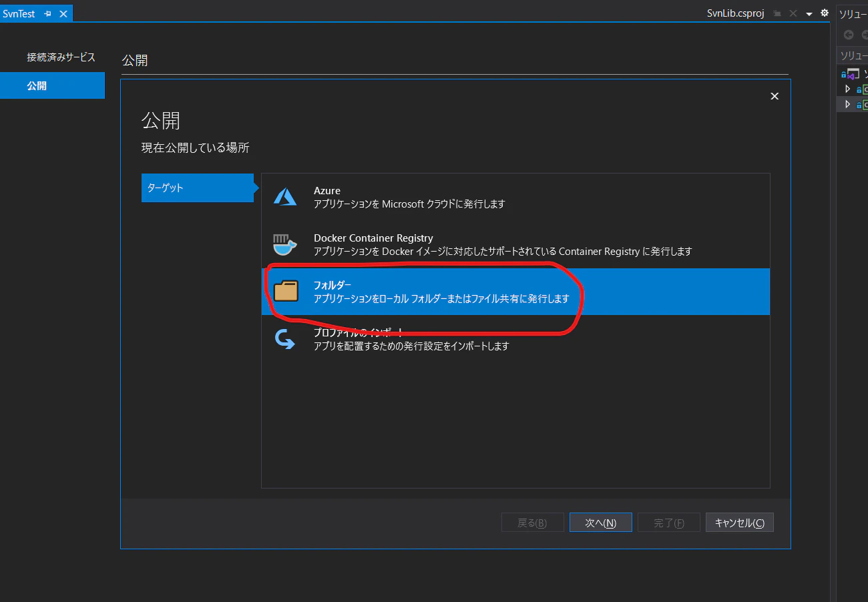Screen dimensions: 868x602
Task: Select the 公開 side tab
Action: tap(52, 85)
